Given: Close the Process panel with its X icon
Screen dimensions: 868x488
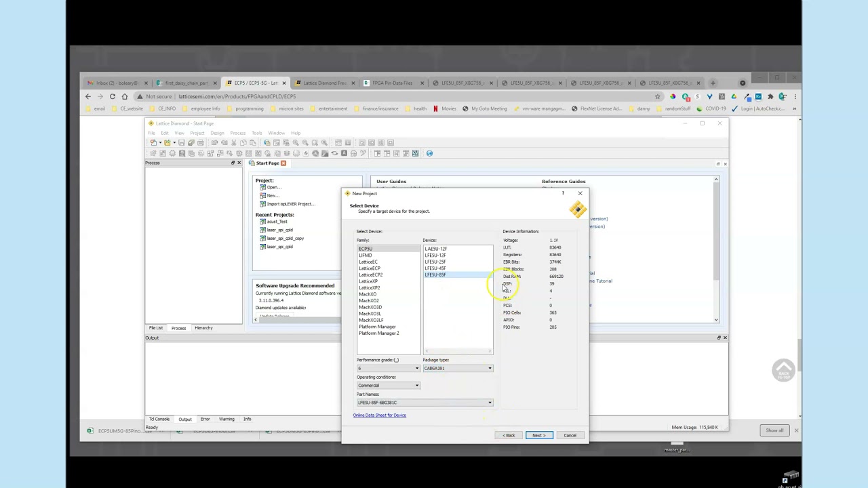Looking at the screenshot, I should [239, 163].
